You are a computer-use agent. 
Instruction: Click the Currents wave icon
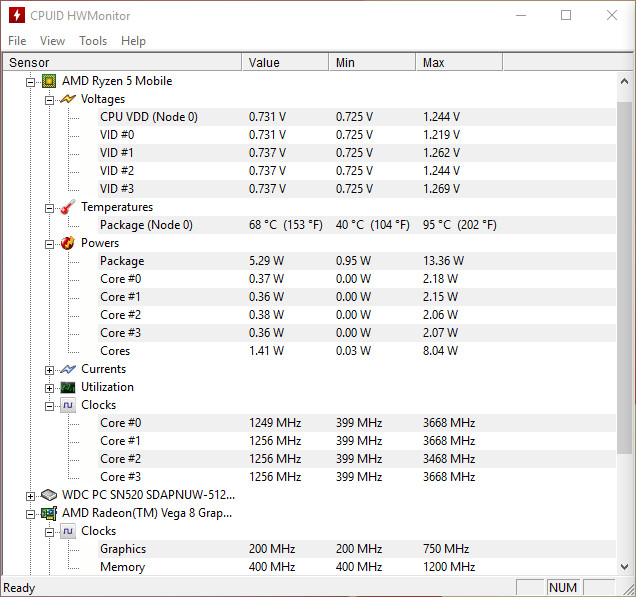click(68, 369)
